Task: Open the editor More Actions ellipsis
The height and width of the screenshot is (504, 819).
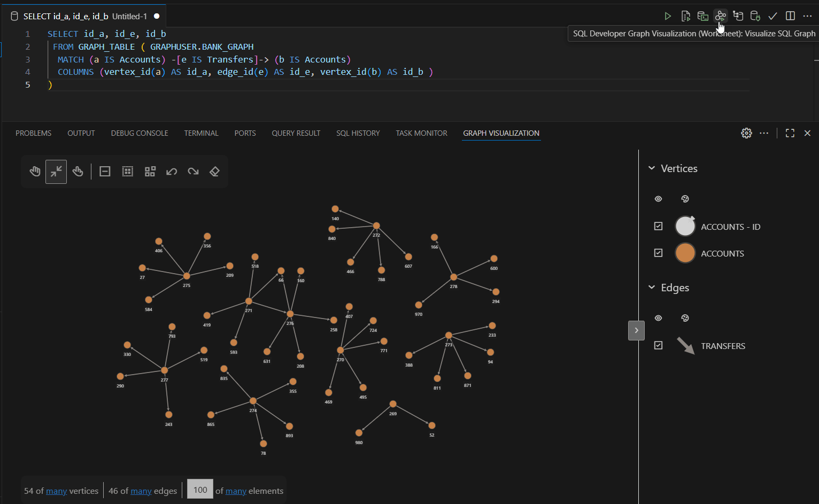Action: coord(807,16)
